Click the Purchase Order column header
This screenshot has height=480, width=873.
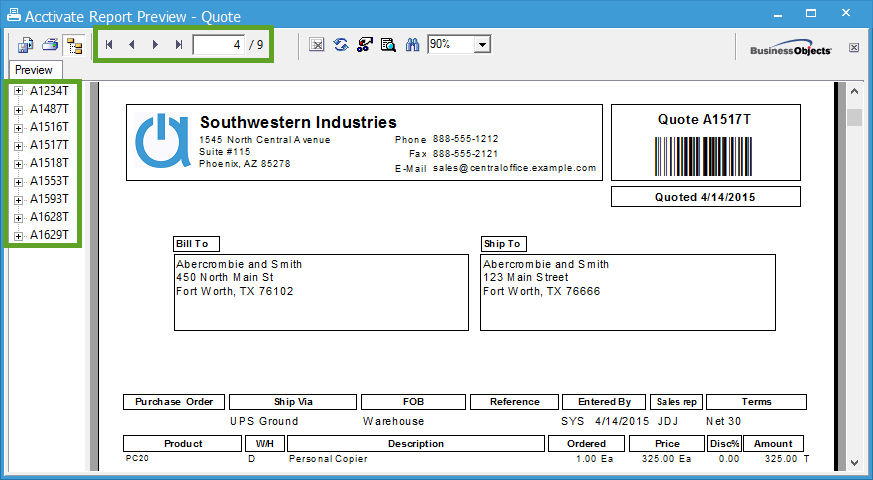[174, 402]
